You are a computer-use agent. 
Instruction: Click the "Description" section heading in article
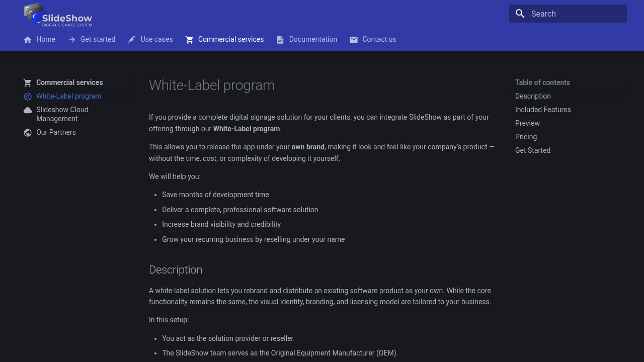click(176, 270)
